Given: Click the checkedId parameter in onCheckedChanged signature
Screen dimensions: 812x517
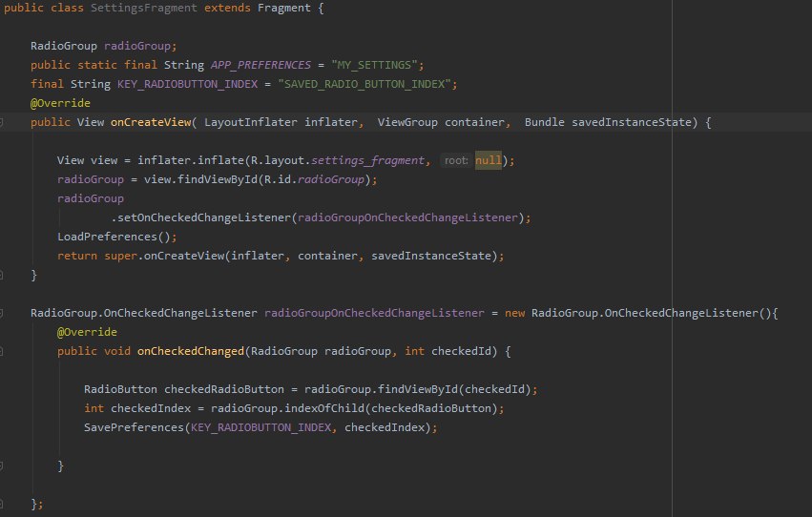Looking at the screenshot, I should point(461,351).
